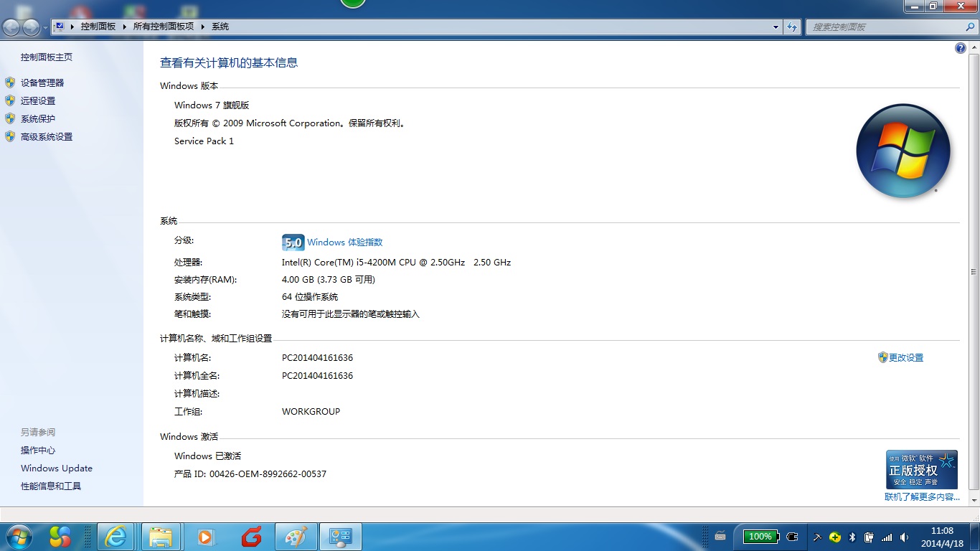Open Remote settings (远程设置)
This screenshot has width=980, height=551.
tap(38, 100)
